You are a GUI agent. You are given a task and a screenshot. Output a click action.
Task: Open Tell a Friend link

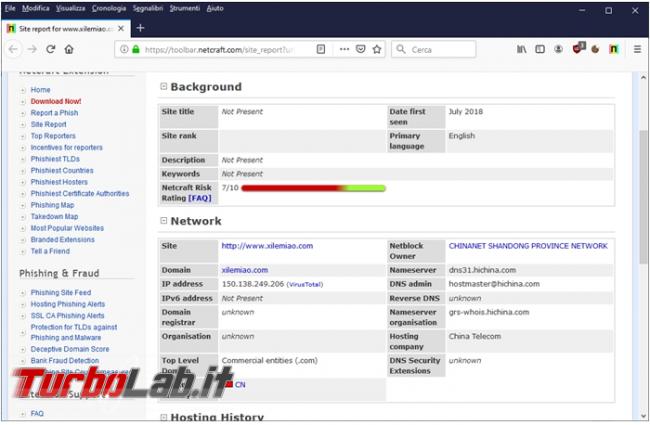point(50,251)
